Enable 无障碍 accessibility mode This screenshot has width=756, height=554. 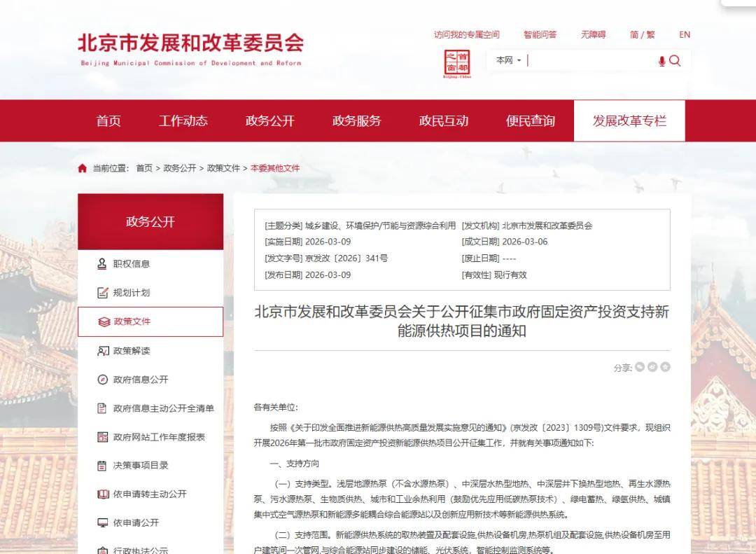pos(593,34)
